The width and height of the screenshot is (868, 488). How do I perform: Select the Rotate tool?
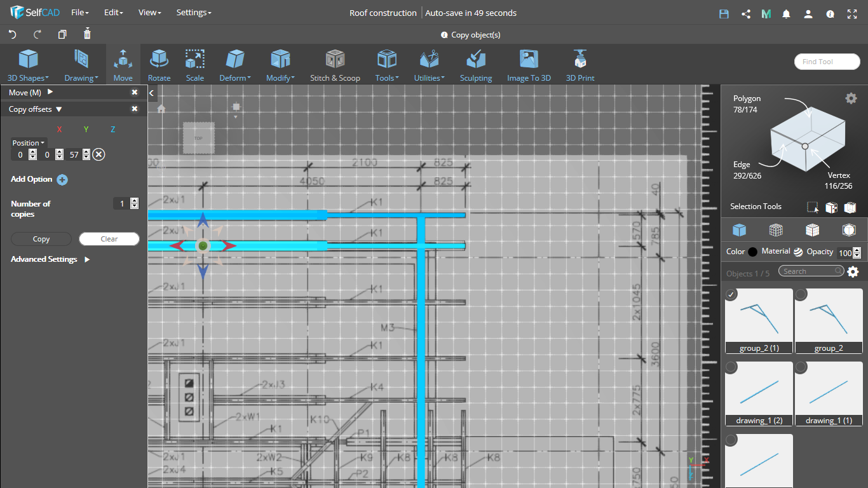(159, 65)
